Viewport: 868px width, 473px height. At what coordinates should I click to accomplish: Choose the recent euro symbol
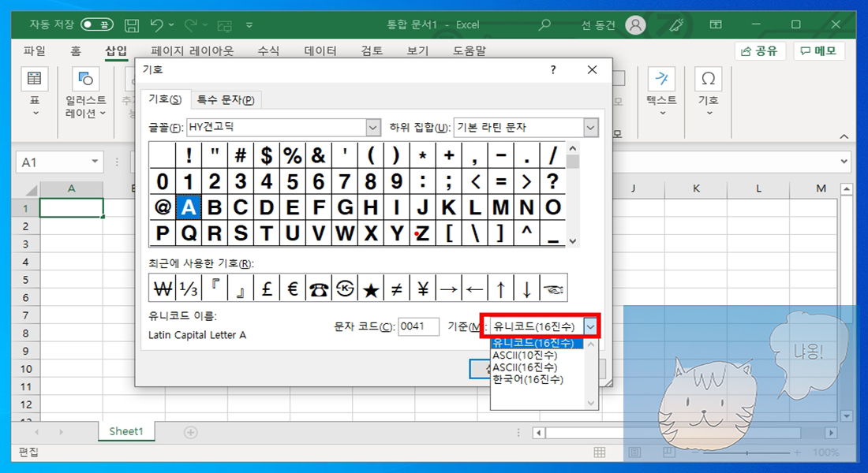pos(293,288)
